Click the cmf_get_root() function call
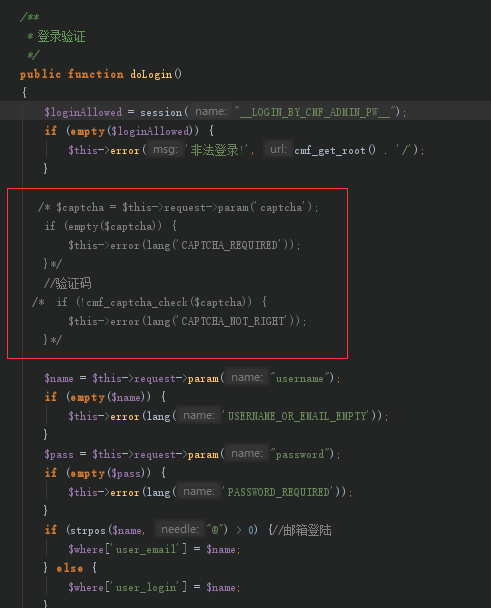491x608 pixels. (335, 150)
